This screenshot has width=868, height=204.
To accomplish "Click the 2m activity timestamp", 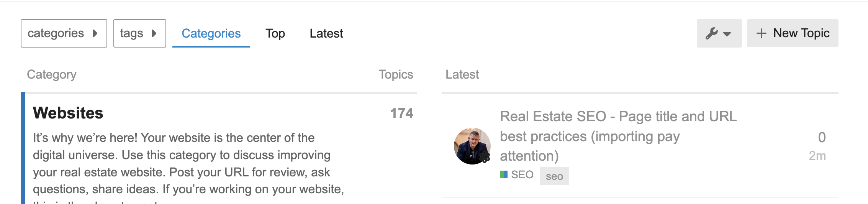I will pos(817,156).
